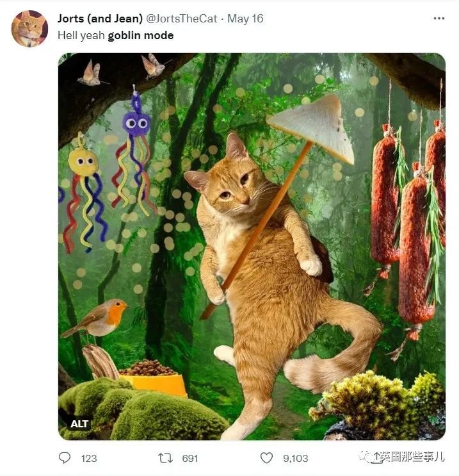Click the mushroom umbrella in the image
This screenshot has height=476, width=459.
pos(312,127)
